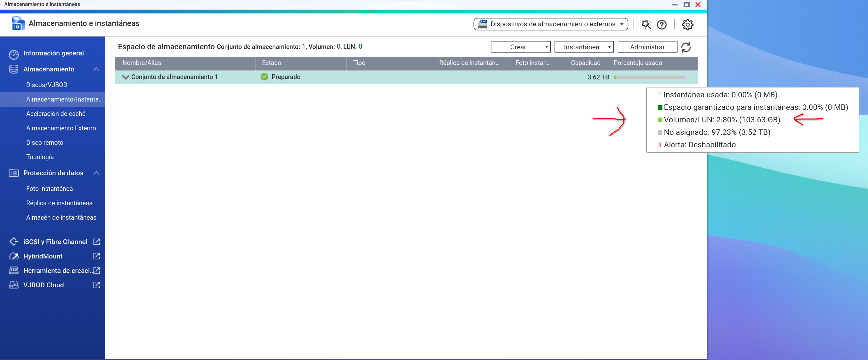The height and width of the screenshot is (360, 868).
Task: Click the Herramienta de creación SSD icon
Action: click(13, 270)
